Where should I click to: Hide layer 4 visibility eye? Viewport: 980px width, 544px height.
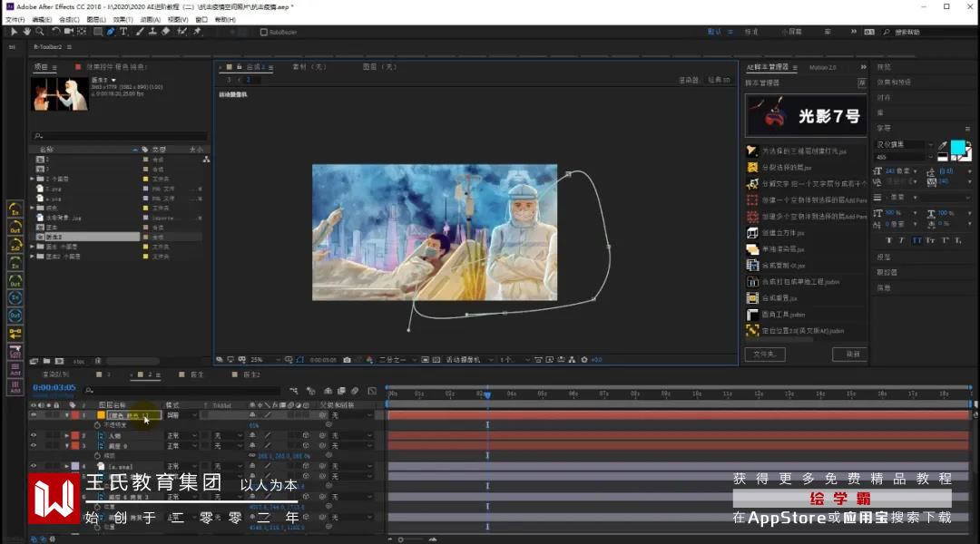click(x=34, y=466)
